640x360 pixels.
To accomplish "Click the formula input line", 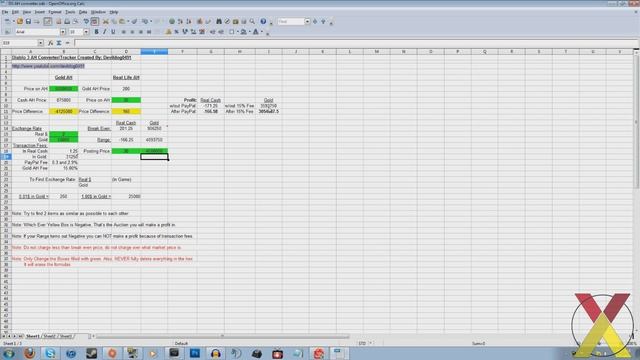I will [355, 43].
